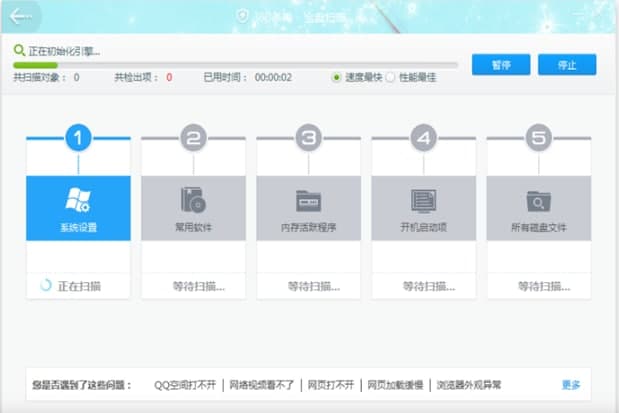Viewport: 619px width, 413px height.
Task: Click the 常用软件 disc icon
Action: click(x=193, y=198)
